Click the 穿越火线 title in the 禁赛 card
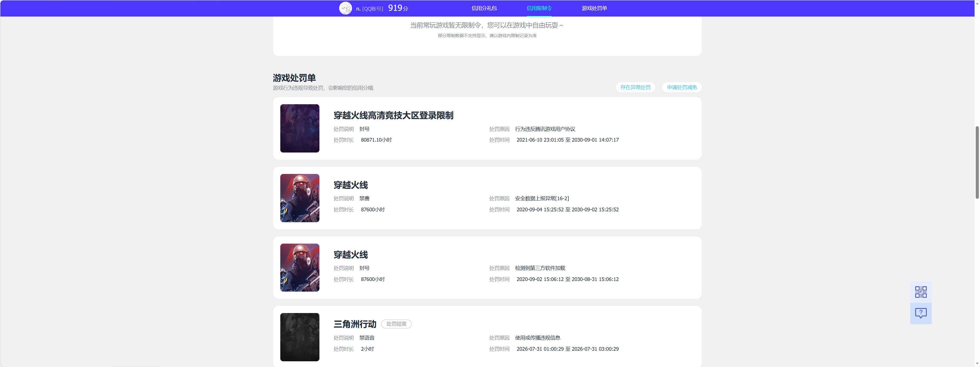This screenshot has height=367, width=980. pos(351,185)
